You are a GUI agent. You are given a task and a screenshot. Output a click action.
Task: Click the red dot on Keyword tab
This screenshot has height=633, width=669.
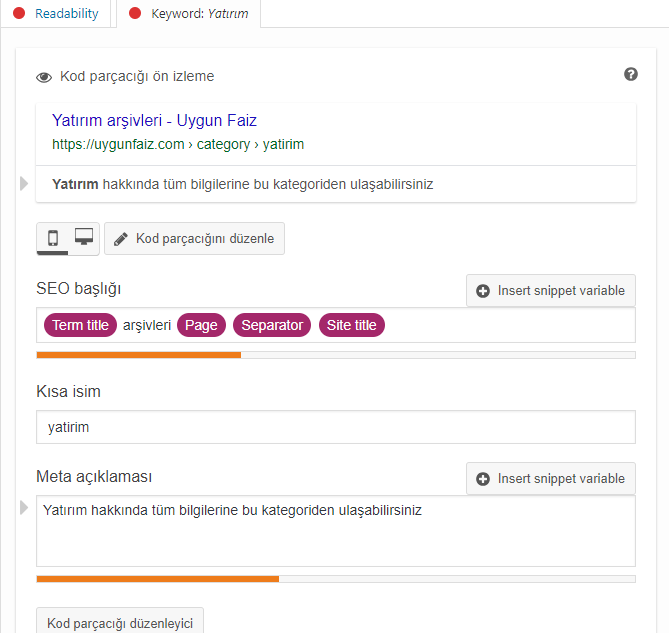pos(135,13)
